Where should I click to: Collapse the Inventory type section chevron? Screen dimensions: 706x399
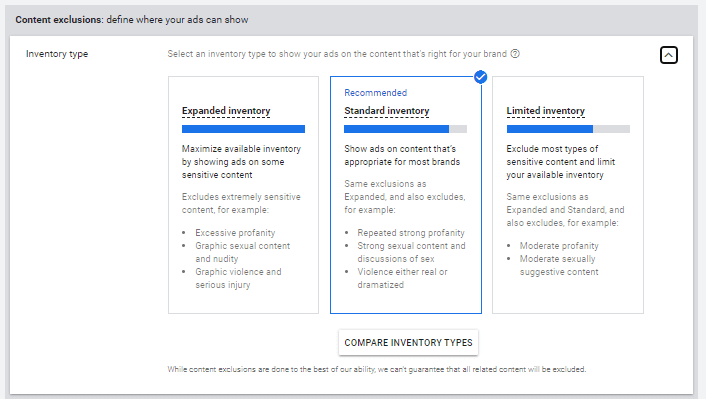pyautogui.click(x=669, y=55)
